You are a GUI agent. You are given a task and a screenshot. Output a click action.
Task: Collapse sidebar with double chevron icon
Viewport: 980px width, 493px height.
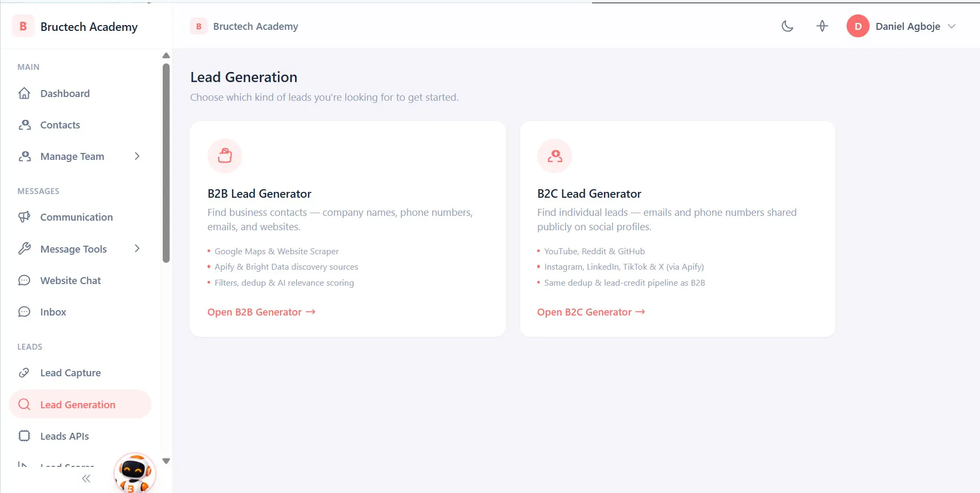tap(86, 479)
